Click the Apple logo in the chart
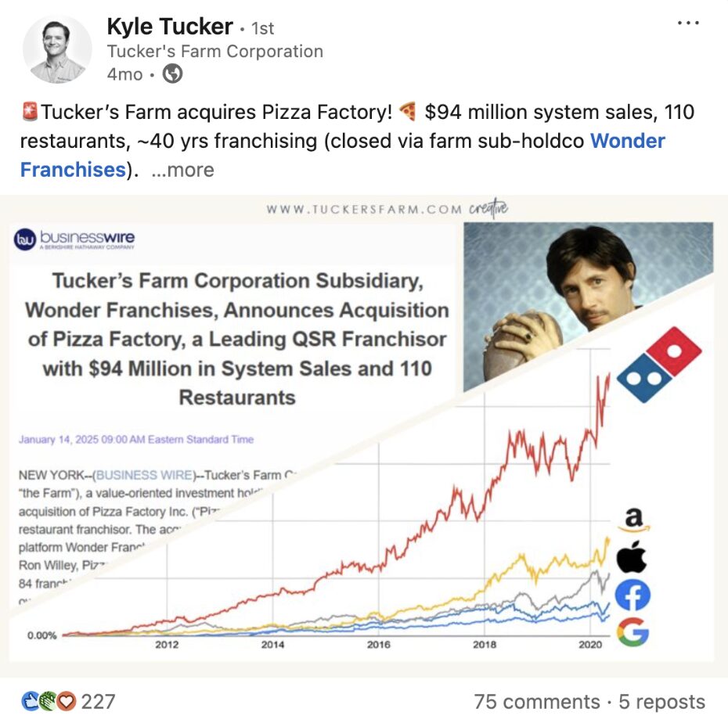This screenshot has width=728, height=723. (632, 559)
